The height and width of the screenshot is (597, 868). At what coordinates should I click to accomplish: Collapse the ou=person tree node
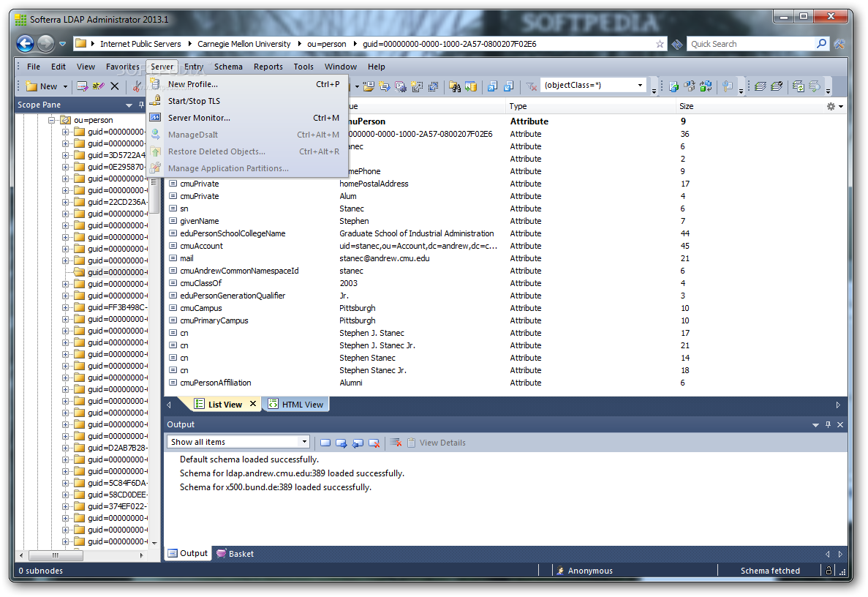[x=51, y=120]
